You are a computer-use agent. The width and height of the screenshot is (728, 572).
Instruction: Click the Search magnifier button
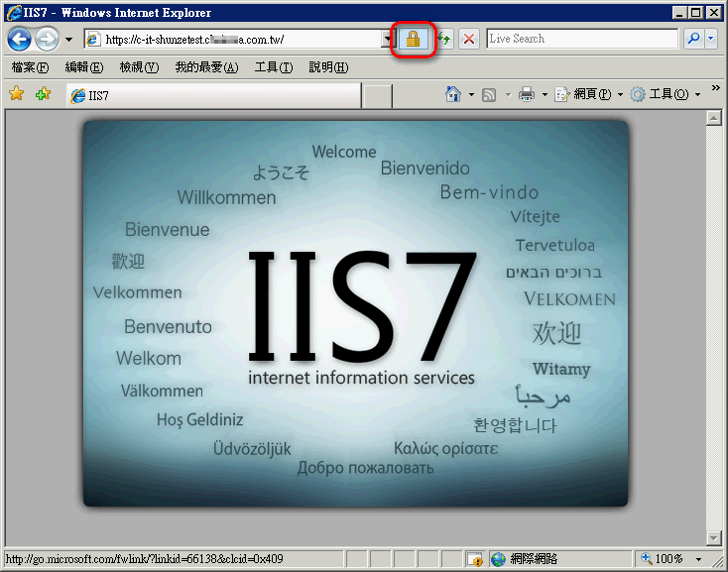[693, 39]
